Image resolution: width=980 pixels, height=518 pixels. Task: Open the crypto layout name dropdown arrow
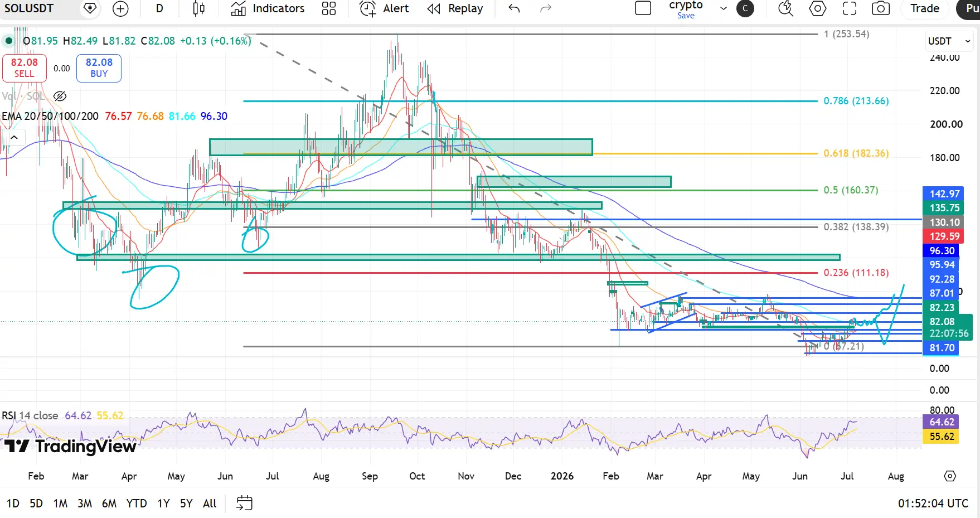tap(724, 8)
